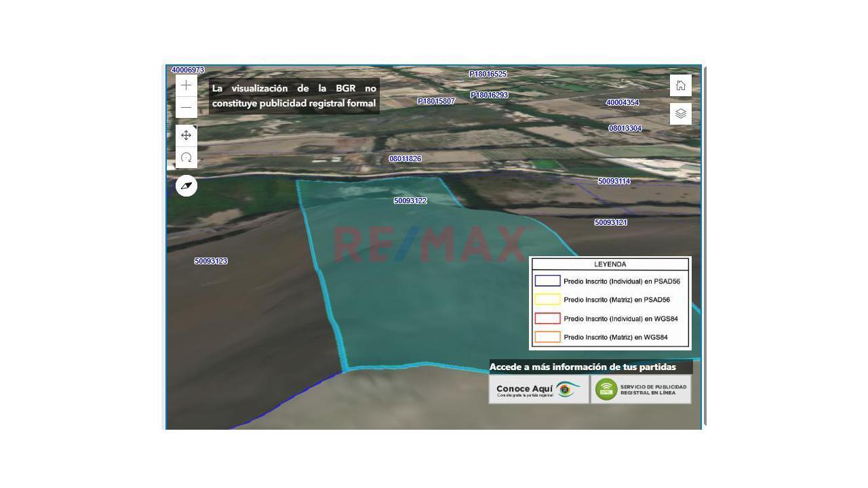Open the layers list panel

[681, 114]
